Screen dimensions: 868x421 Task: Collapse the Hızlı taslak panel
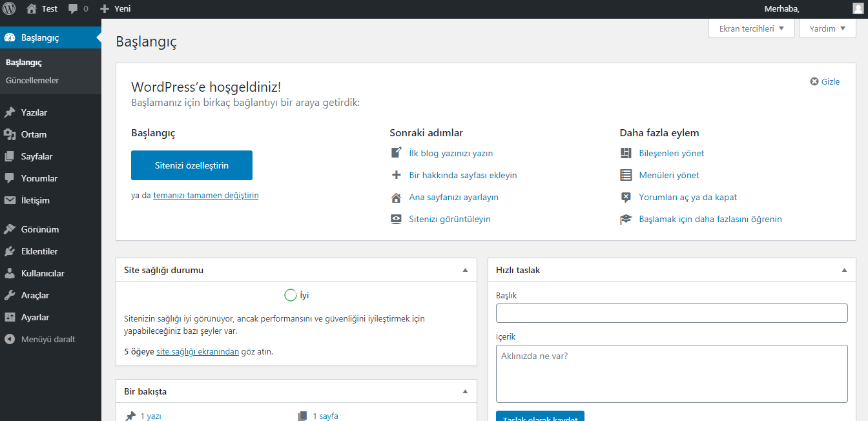pos(844,270)
